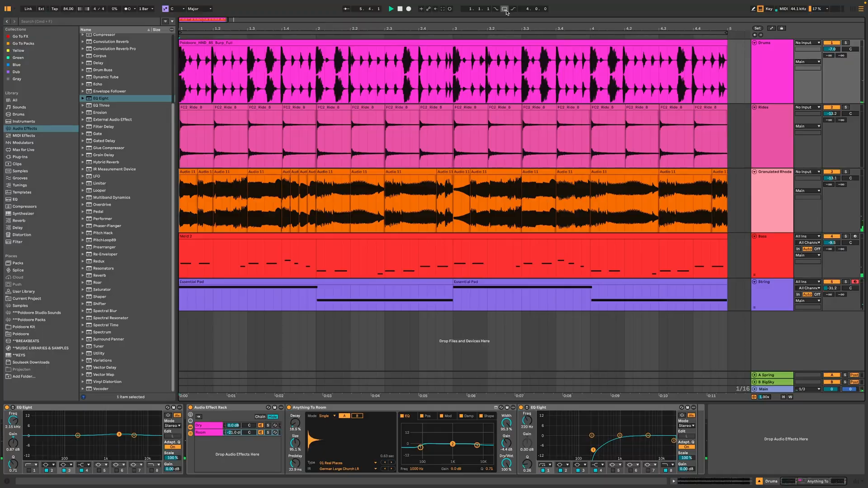Deactivate the Rides track with its number button
Screen dimensions: 868x488
831,108
